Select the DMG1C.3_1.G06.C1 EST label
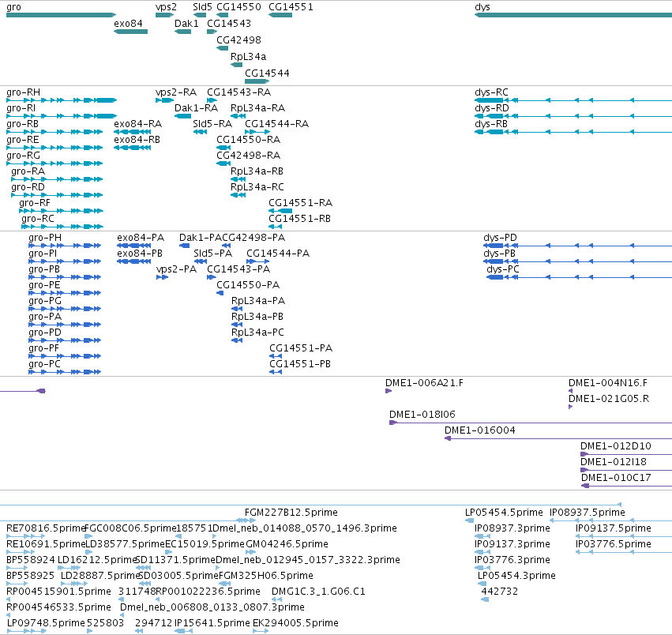Screen dimensions: 672x635 (x=318, y=592)
